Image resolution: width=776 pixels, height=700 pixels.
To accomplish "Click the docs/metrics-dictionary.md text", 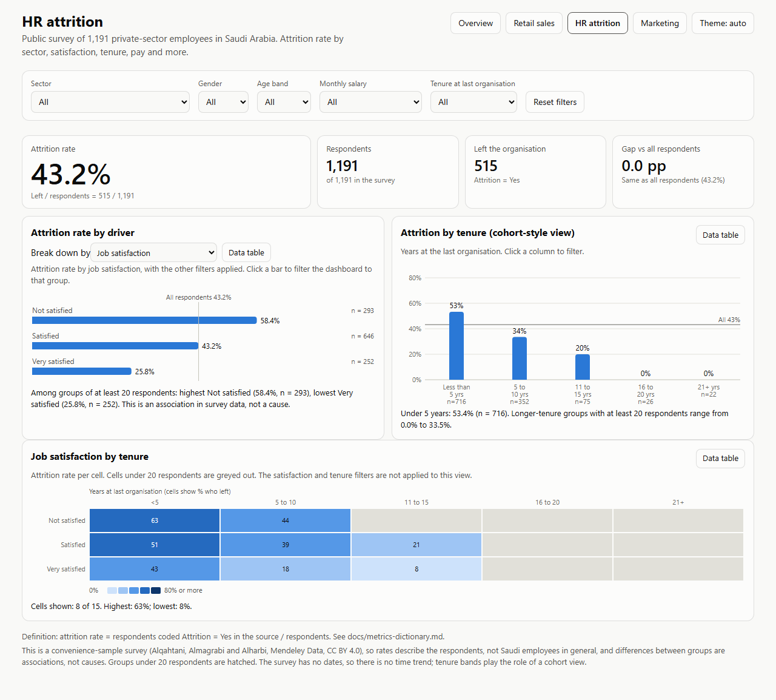I will [x=395, y=637].
